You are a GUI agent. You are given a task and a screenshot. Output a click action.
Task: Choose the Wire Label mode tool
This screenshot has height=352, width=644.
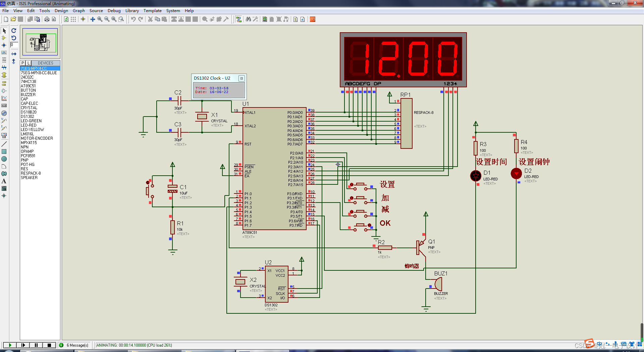(4, 53)
